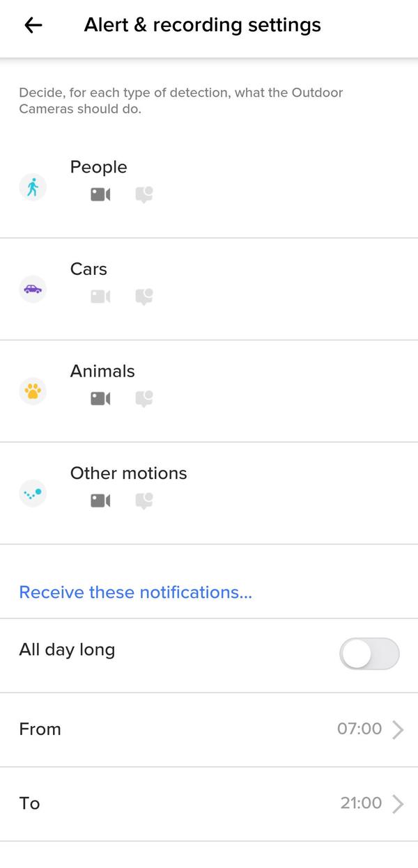Turn on the All day long switch
Screen dimensions: 418x868
369,654
